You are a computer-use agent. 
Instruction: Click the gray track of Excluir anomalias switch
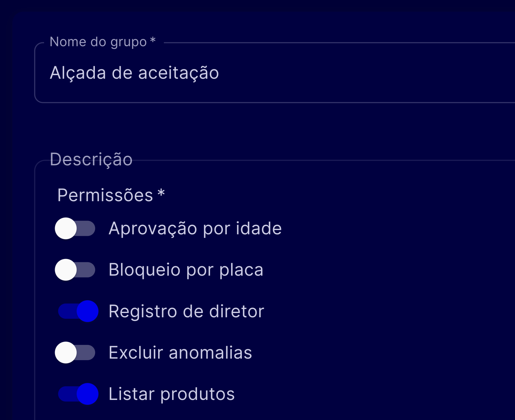point(87,353)
